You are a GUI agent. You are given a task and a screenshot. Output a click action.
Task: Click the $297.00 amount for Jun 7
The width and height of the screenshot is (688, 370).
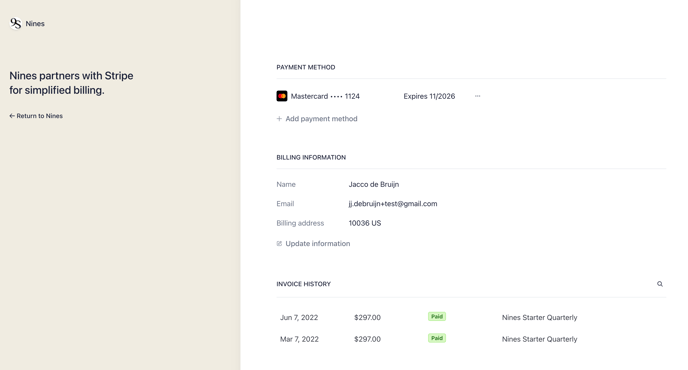pyautogui.click(x=367, y=317)
